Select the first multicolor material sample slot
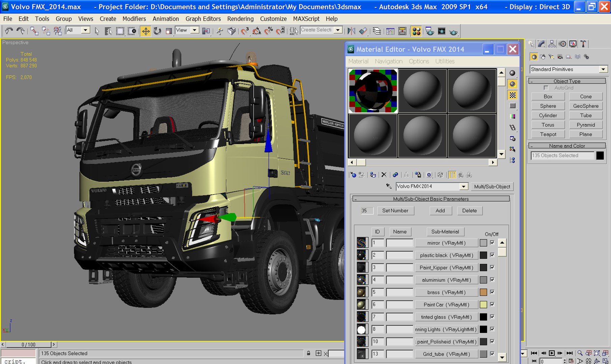611x364 pixels. (x=373, y=91)
